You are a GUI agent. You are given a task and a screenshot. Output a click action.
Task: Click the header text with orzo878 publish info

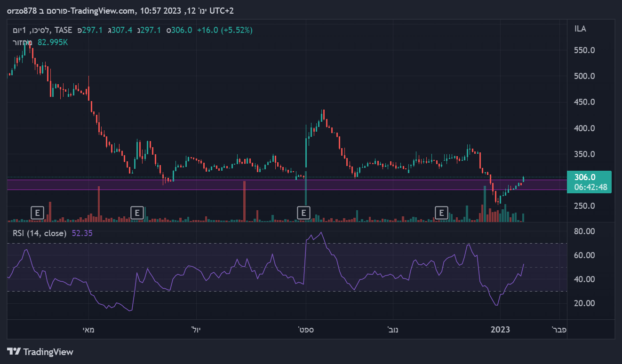[x=121, y=11]
